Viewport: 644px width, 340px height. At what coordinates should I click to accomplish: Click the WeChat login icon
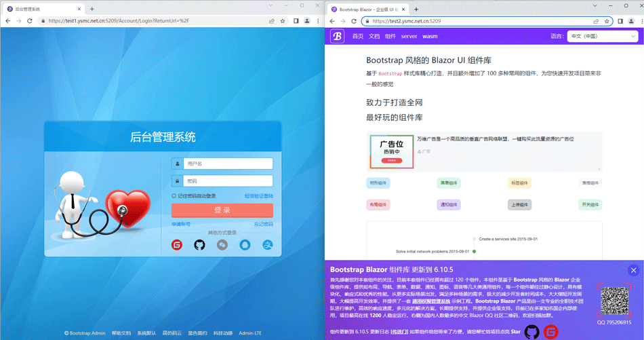222,245
